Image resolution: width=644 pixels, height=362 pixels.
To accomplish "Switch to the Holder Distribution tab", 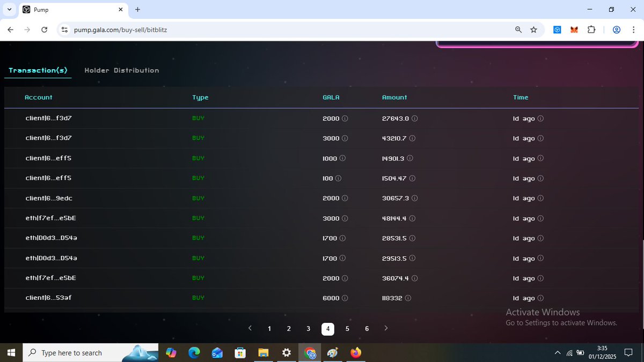I will (x=122, y=70).
